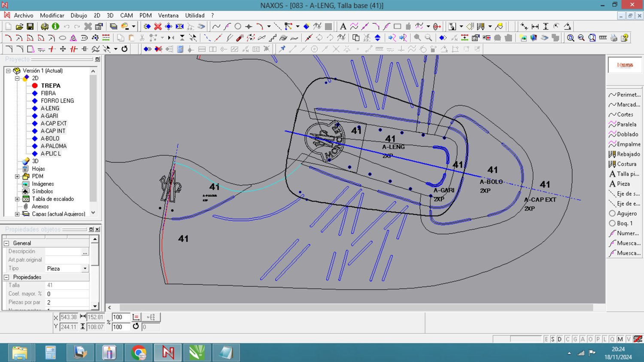Image resolution: width=644 pixels, height=362 pixels.
Task: Collapse the Versión 1 (Actual) tree node
Action: click(x=8, y=71)
